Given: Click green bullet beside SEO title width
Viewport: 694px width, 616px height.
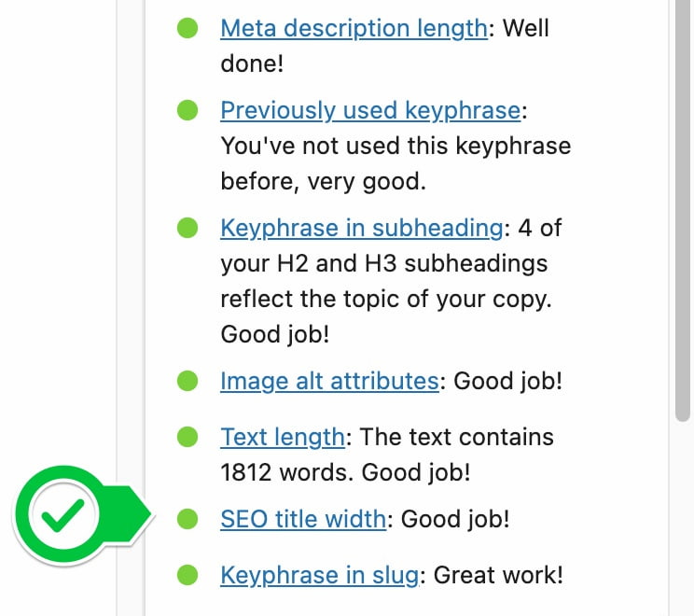Looking at the screenshot, I should click(188, 519).
